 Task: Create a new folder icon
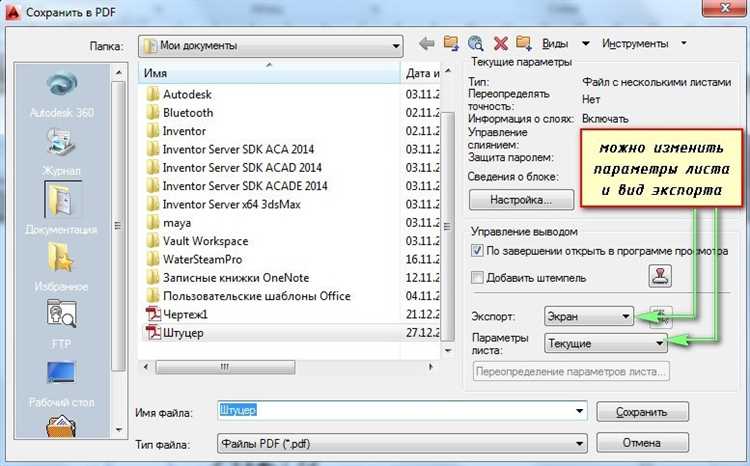tap(524, 44)
